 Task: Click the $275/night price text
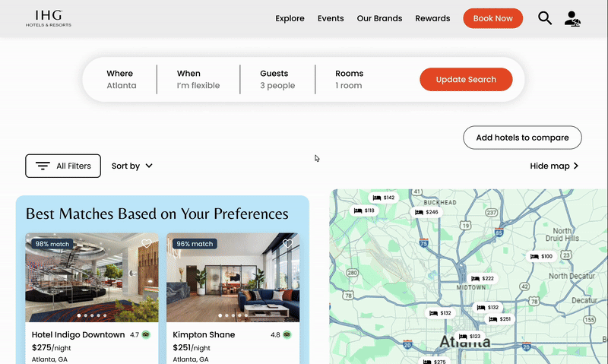point(51,348)
